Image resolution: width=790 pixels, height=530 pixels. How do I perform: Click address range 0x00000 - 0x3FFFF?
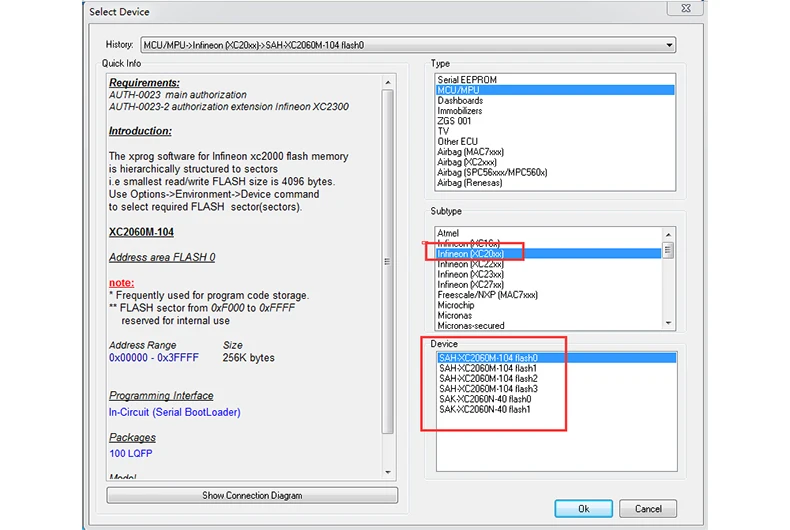click(x=154, y=358)
